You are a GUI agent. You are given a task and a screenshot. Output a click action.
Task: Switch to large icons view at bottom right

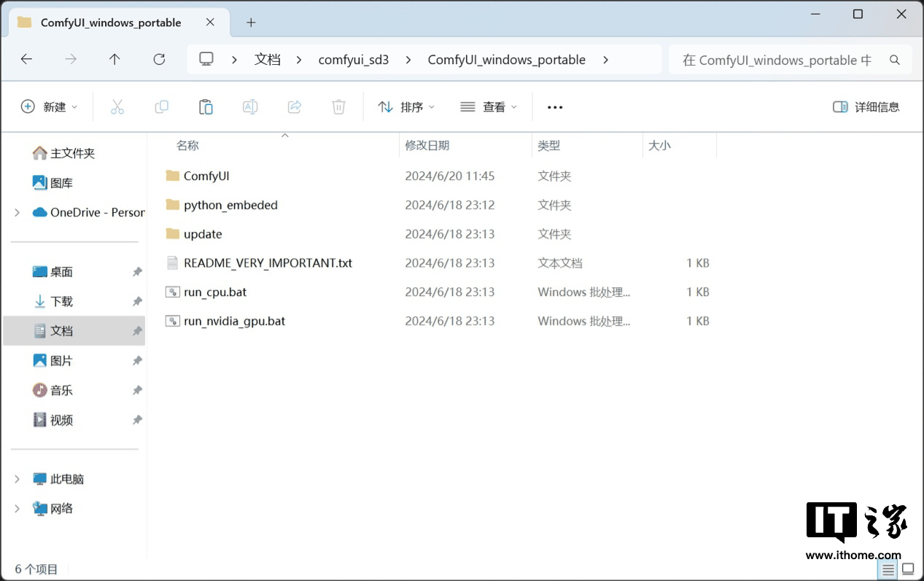pos(907,569)
